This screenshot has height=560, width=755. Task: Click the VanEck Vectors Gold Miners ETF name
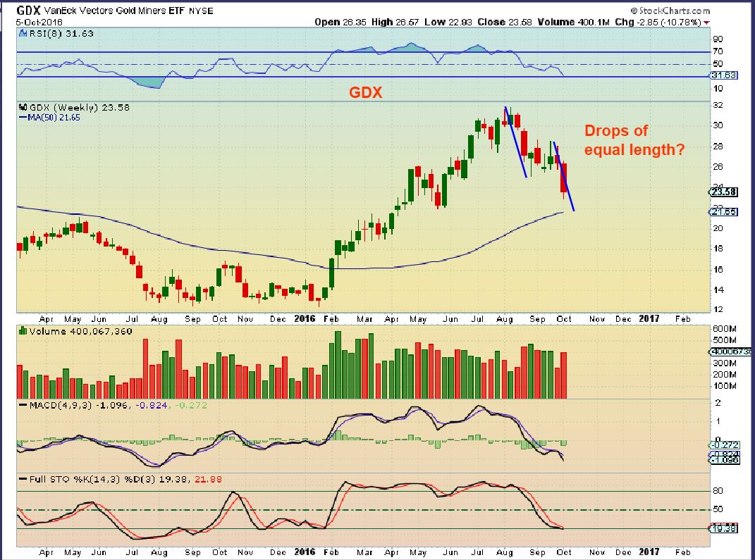click(114, 11)
